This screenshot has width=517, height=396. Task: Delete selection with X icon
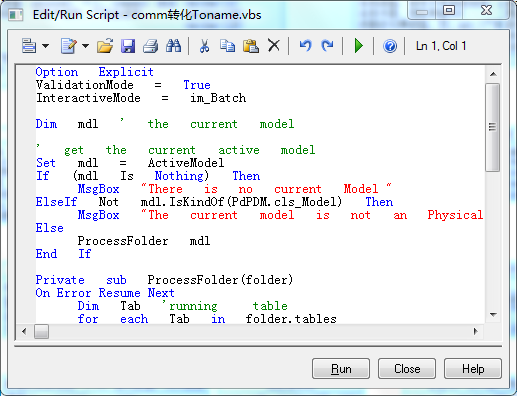(274, 45)
